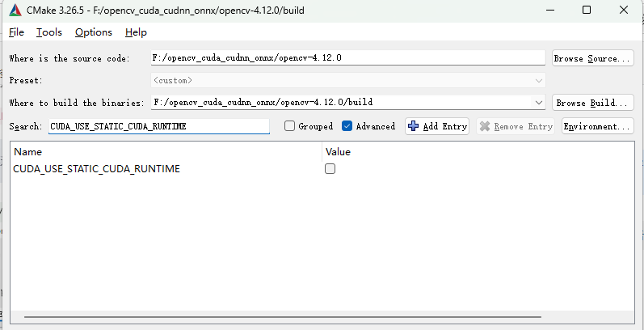Open the Help menu
The width and height of the screenshot is (644, 330).
[x=136, y=32]
